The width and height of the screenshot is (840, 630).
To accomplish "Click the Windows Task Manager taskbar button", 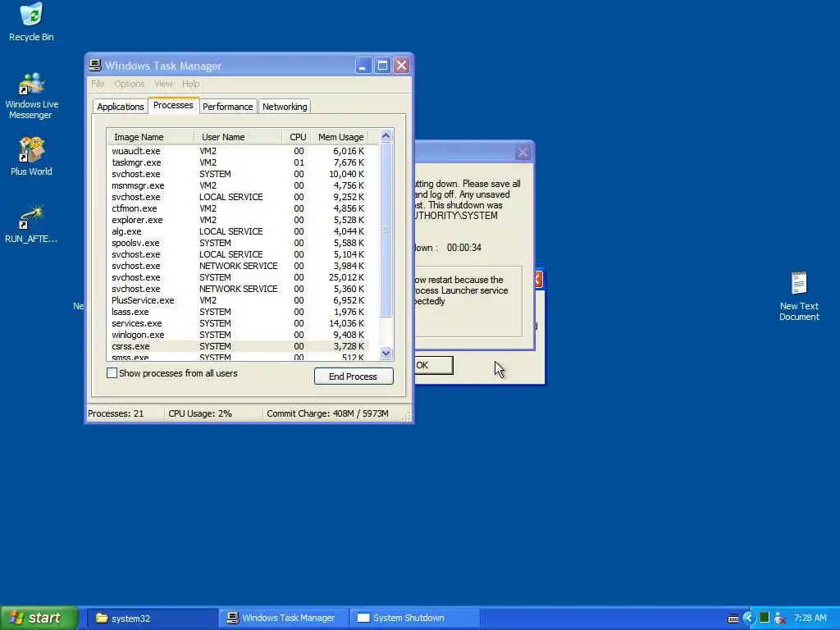I will click(283, 619).
